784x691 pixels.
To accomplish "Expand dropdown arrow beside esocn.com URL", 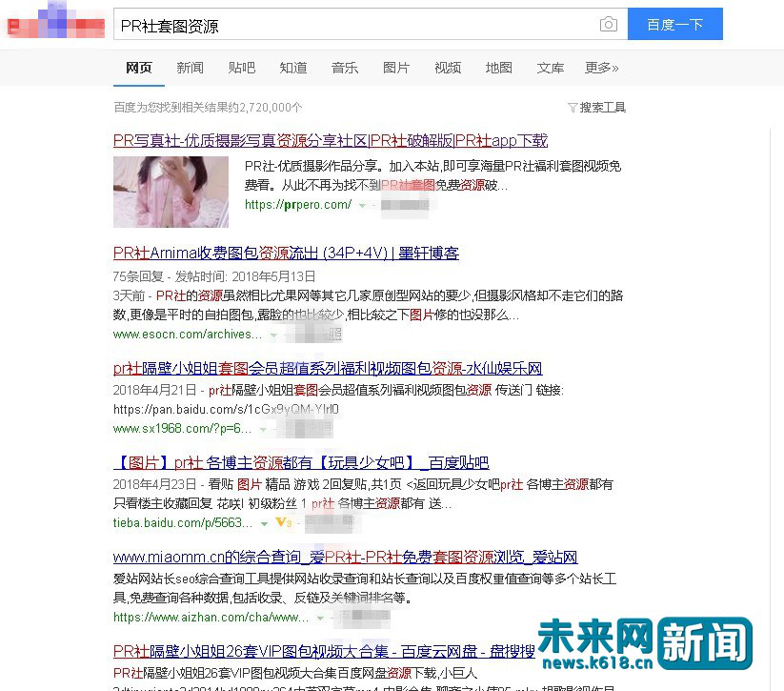I will 273,335.
